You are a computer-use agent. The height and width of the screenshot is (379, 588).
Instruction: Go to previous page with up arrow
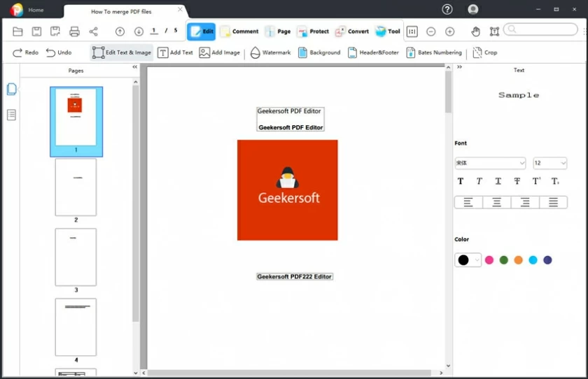tap(120, 31)
